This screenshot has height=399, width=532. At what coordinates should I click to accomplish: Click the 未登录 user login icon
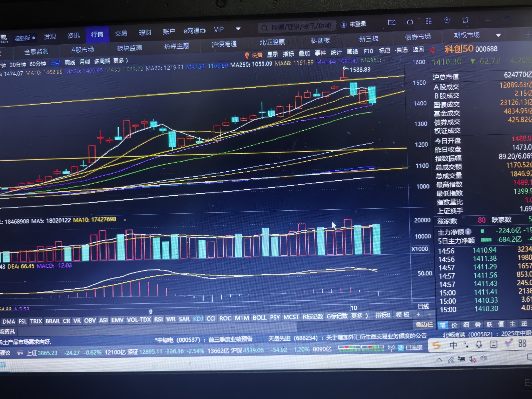click(343, 25)
